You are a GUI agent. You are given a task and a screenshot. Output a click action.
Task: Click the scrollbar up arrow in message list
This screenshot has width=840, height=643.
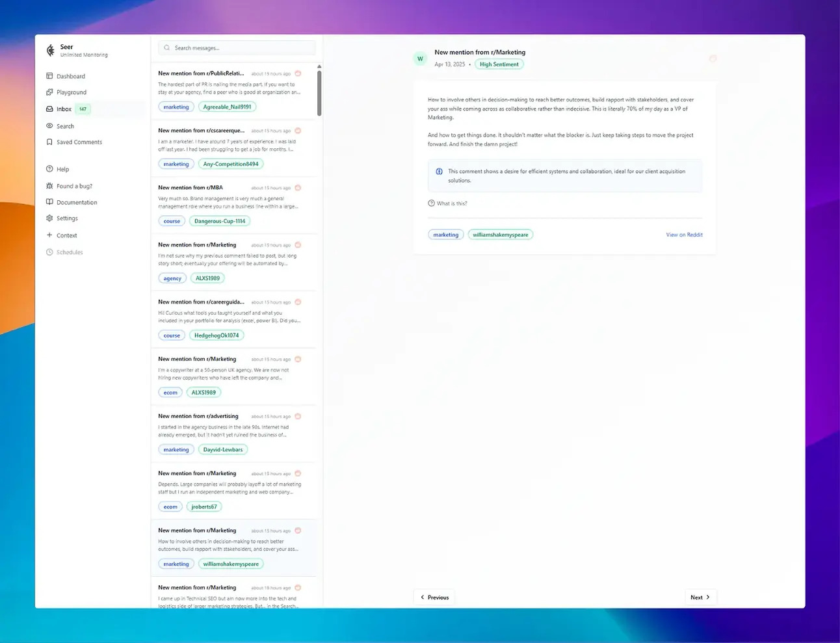(x=319, y=67)
